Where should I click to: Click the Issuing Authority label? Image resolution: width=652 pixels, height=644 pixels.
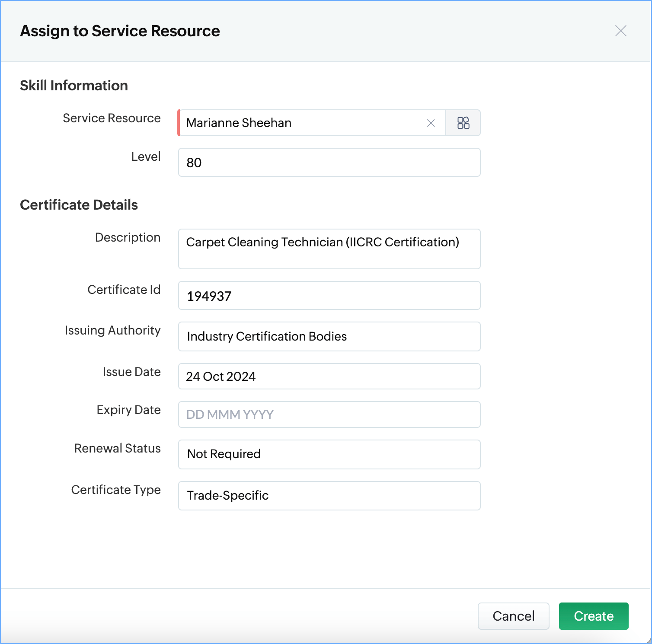click(112, 330)
